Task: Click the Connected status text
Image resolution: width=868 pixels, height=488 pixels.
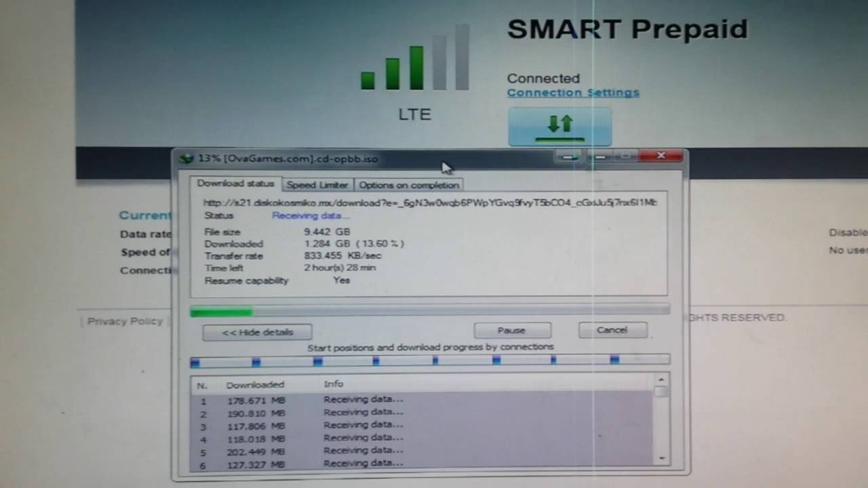Action: pyautogui.click(x=543, y=79)
